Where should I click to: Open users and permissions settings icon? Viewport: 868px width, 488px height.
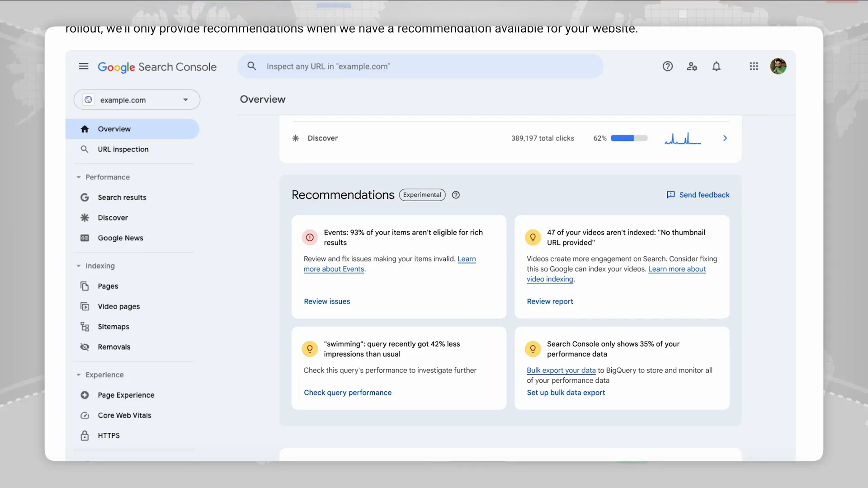692,66
